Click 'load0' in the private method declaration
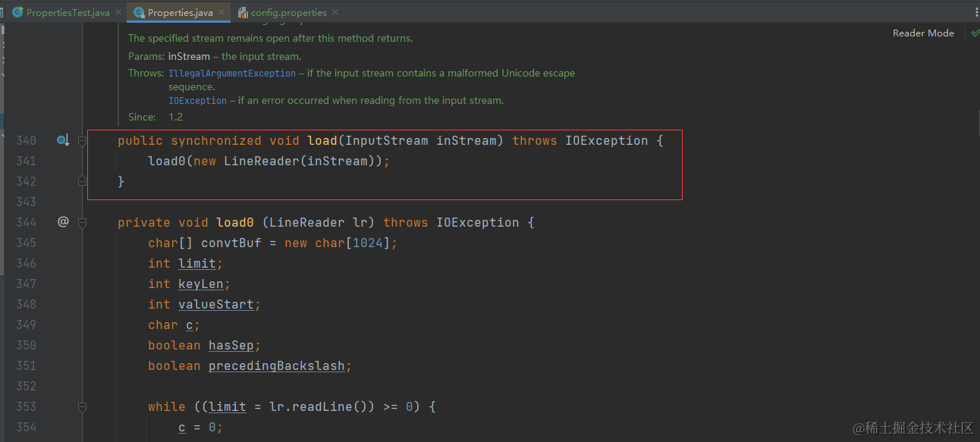 point(235,222)
